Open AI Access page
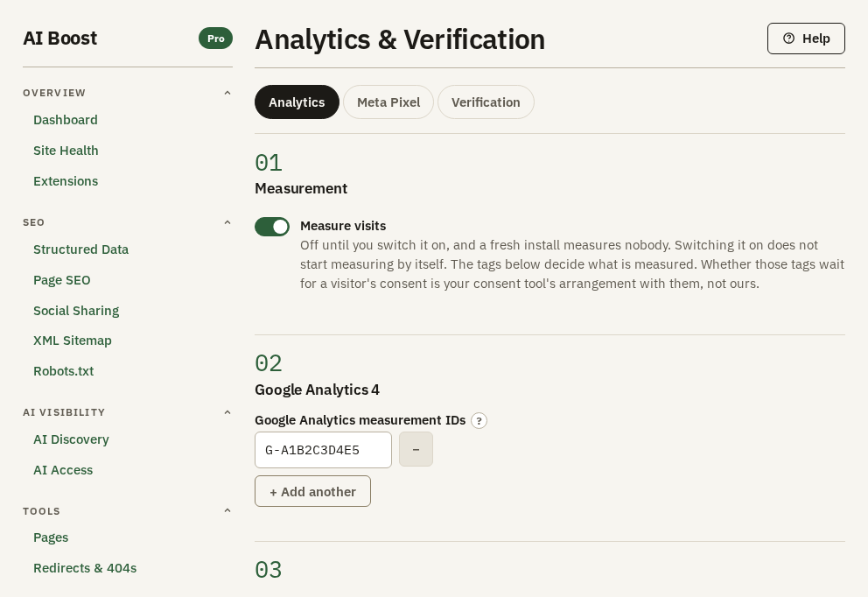The height and width of the screenshot is (597, 868). click(63, 470)
